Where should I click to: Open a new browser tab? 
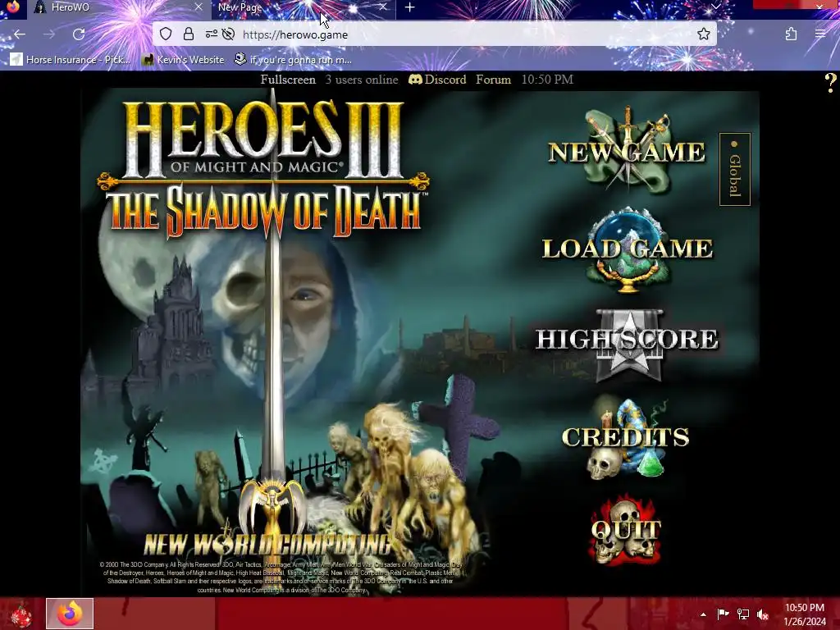coord(410,7)
